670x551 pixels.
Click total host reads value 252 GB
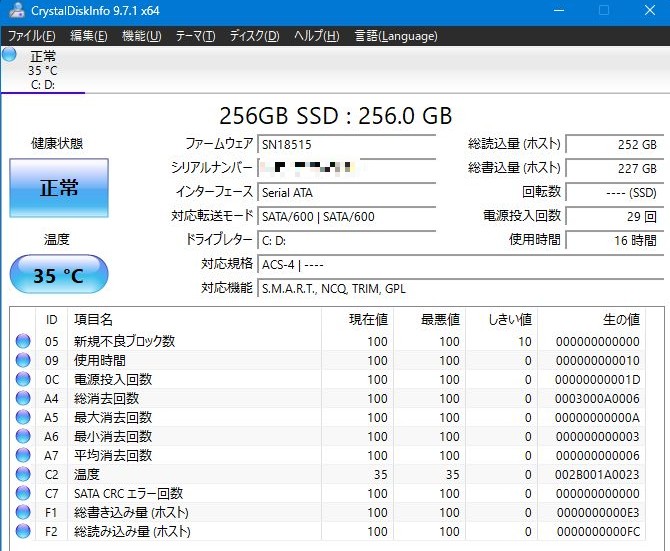point(615,144)
